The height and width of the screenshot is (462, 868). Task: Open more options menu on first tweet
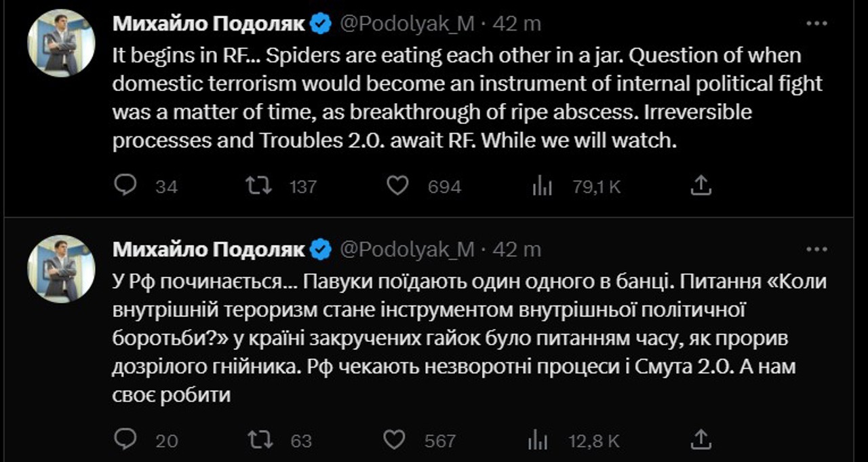pyautogui.click(x=816, y=24)
